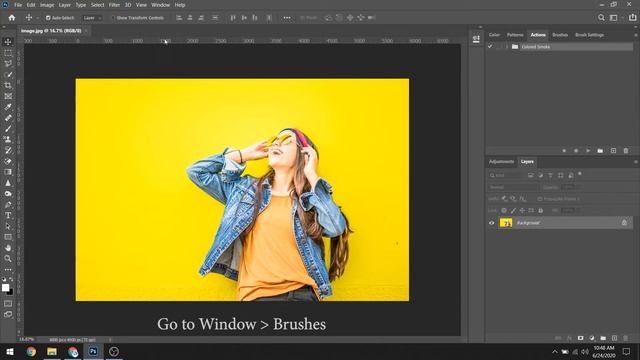Click the Home icon in options bar
This screenshot has height=360, width=640.
(12, 18)
